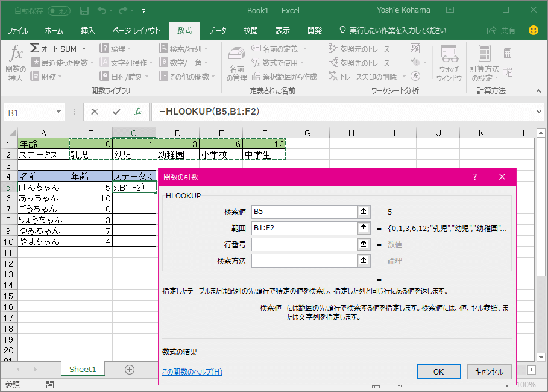548x392 pixels.
Task: Open the この関数のヘルプ(H) link
Action: point(192,371)
